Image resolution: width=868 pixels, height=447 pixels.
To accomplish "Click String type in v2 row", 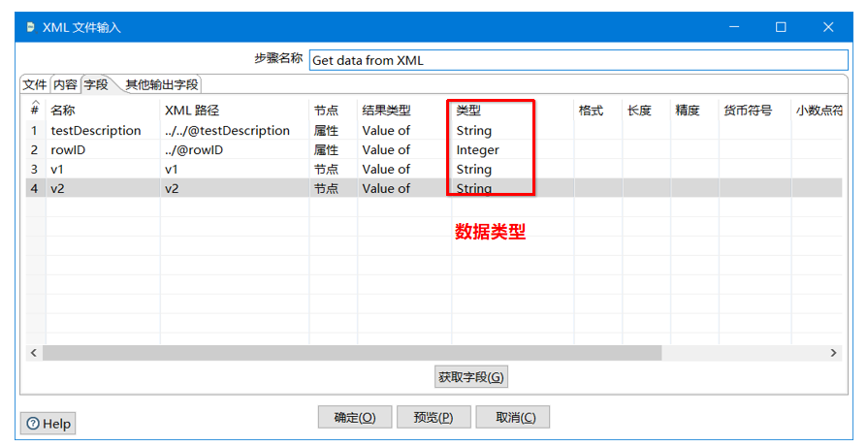I will pos(513,189).
